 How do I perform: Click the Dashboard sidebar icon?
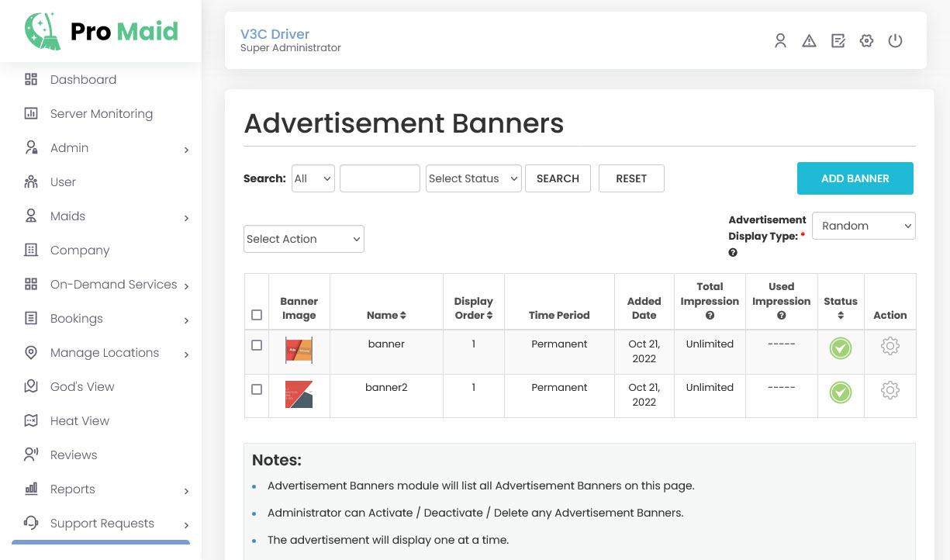(31, 79)
